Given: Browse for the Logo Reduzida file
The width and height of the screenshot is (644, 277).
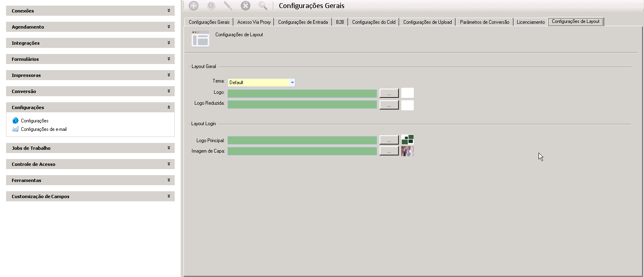Looking at the screenshot, I should pos(389,105).
